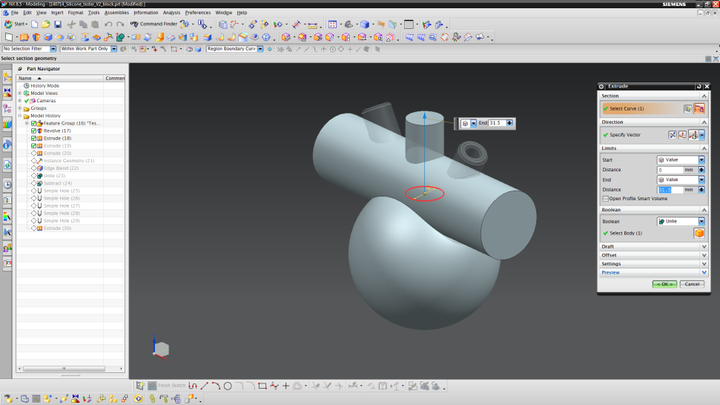Open the Edit menu
This screenshot has width=720, height=405.
tap(28, 13)
